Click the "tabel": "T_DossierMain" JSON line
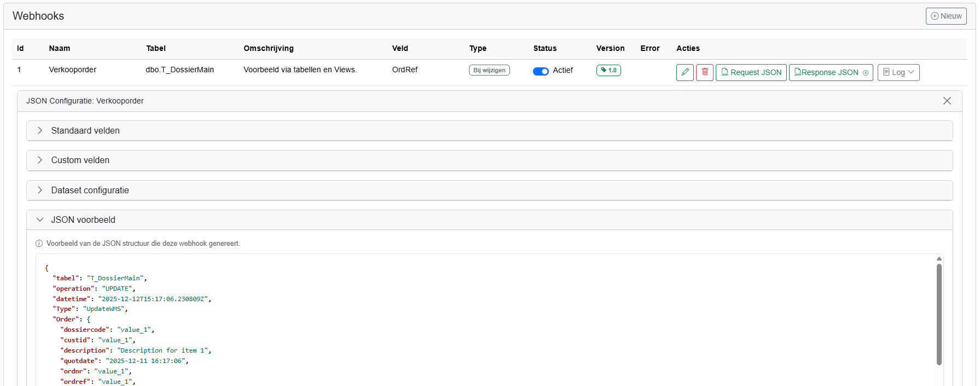Screen dimensions: 980x386 [x=100, y=278]
